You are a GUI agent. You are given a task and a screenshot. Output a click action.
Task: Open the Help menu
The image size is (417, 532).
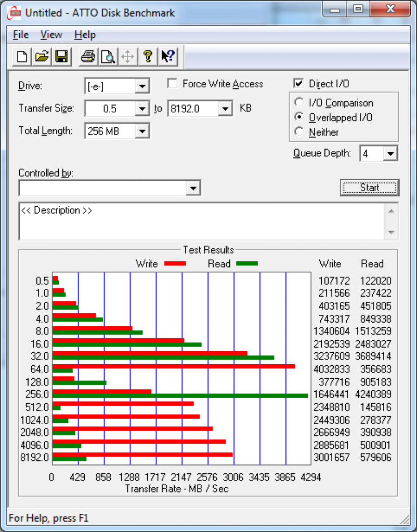(85, 35)
